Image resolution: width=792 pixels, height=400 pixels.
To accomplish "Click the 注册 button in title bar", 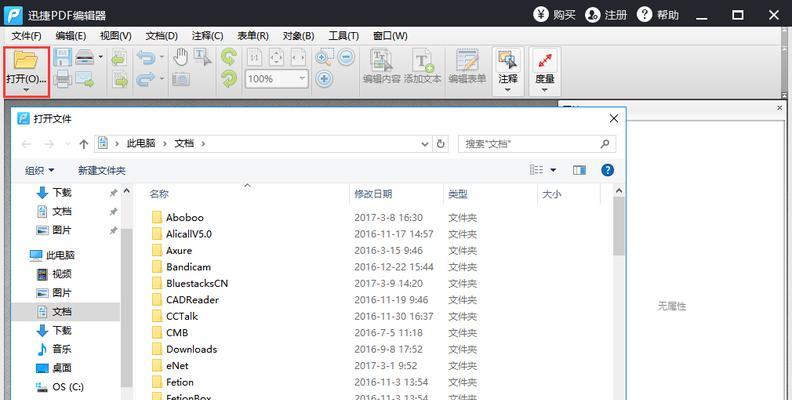I will click(606, 14).
